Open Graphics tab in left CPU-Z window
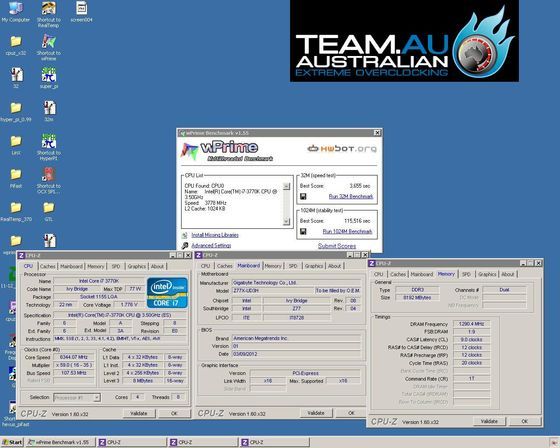 136,266
